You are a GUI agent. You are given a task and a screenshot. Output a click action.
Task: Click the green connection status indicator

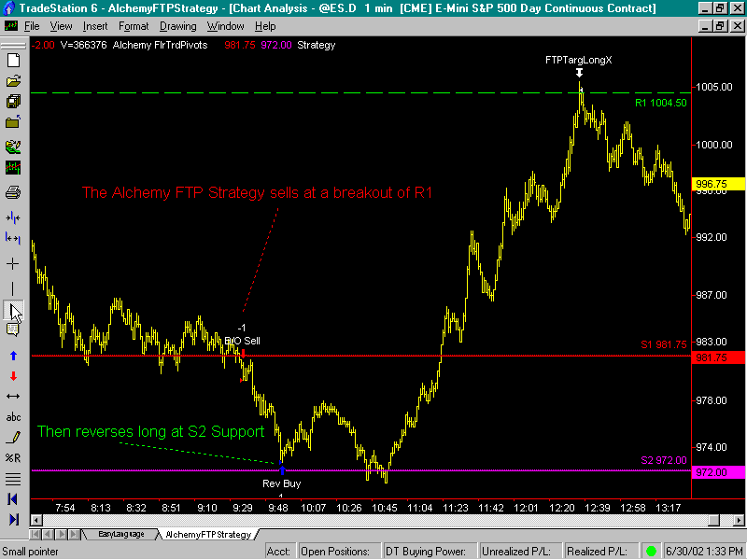click(651, 552)
